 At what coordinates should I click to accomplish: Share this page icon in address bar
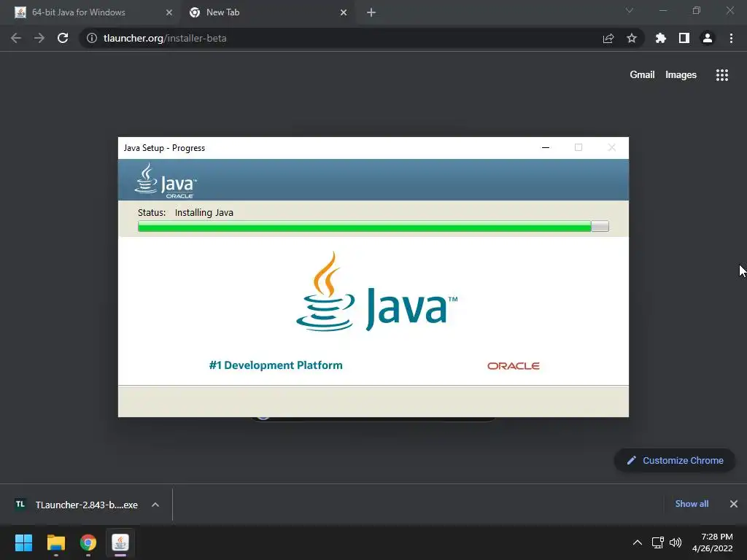pos(608,38)
